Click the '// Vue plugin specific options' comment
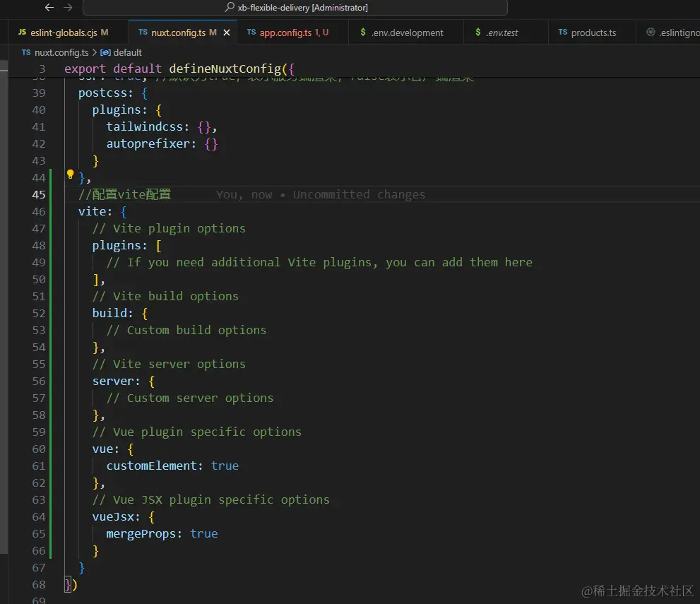This screenshot has width=700, height=604. coord(196,432)
